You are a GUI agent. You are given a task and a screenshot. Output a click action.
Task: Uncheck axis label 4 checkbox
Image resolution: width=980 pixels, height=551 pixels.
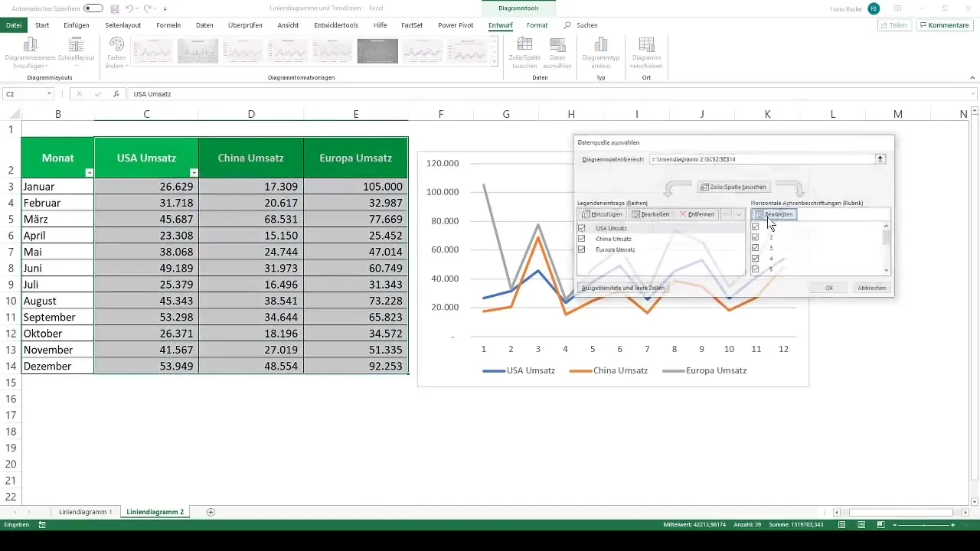click(756, 259)
